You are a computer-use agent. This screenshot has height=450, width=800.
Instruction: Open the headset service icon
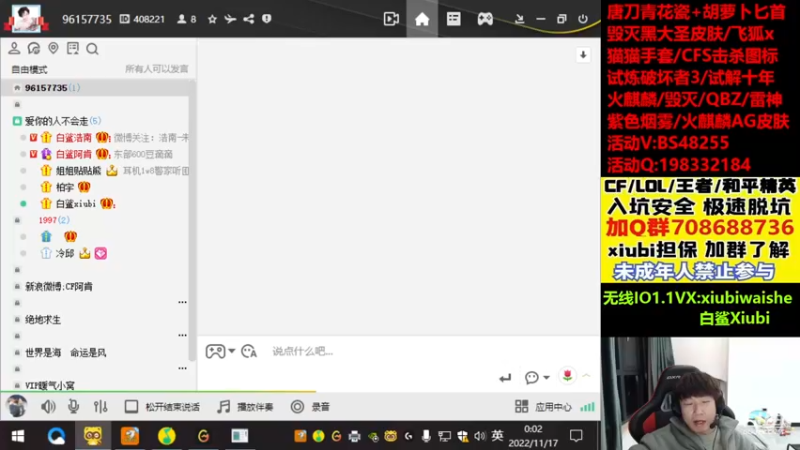coord(34,48)
